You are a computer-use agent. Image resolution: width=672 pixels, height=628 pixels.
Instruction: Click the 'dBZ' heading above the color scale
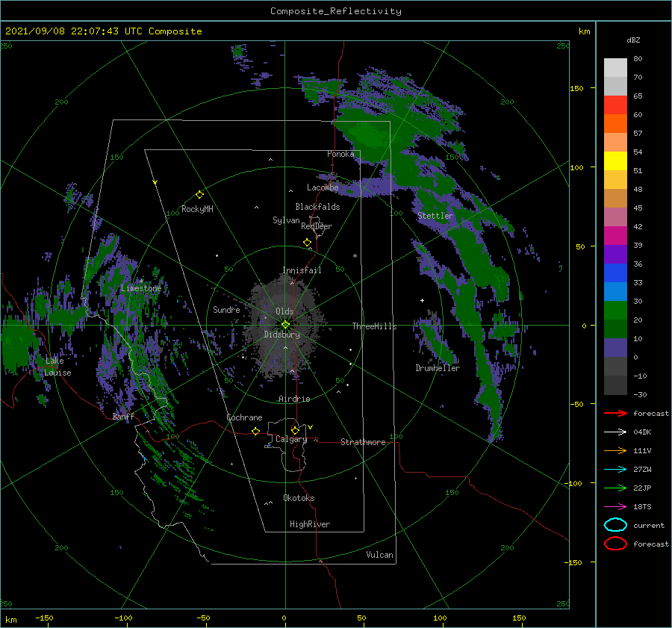(633, 40)
